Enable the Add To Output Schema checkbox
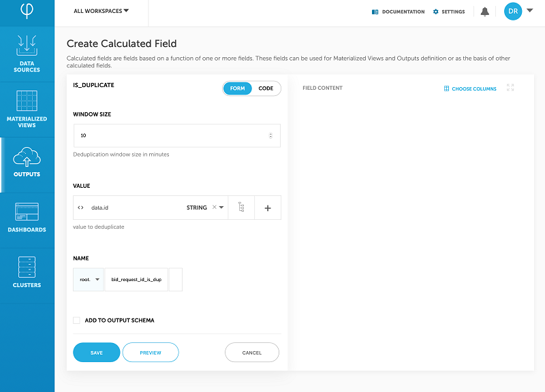This screenshot has height=392, width=545. 76,321
